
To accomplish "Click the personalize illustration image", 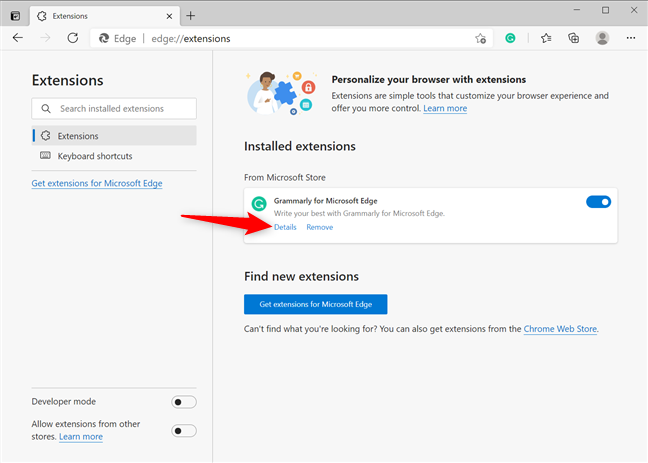I will pyautogui.click(x=281, y=93).
